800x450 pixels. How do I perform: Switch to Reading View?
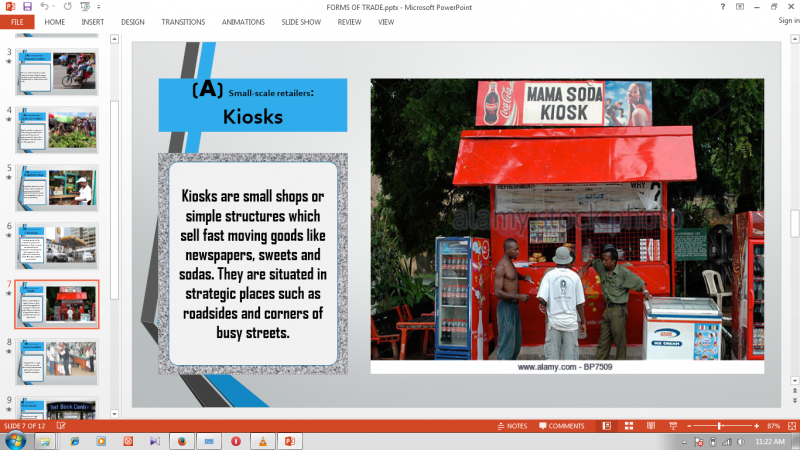pos(651,426)
